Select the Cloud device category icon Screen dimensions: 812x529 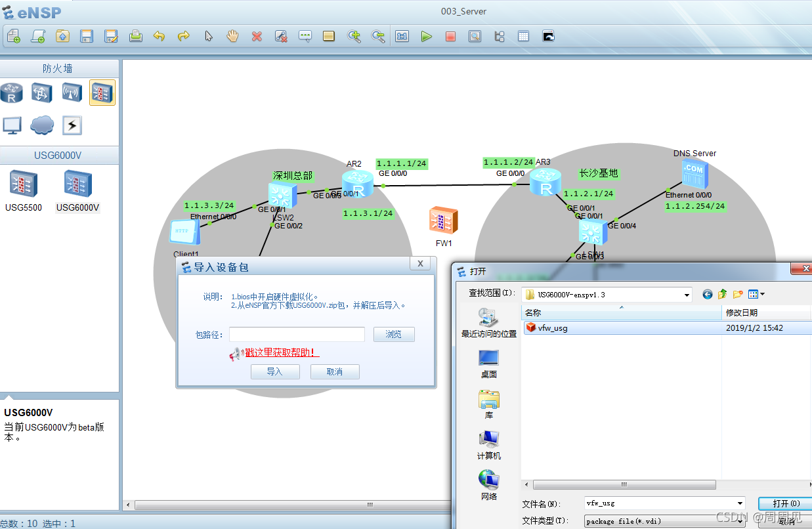tap(41, 125)
